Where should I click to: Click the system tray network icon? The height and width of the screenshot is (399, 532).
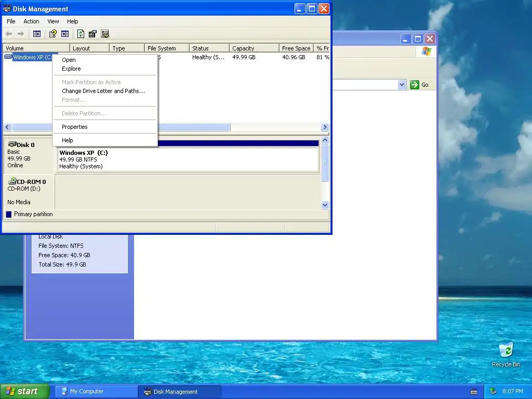click(494, 391)
